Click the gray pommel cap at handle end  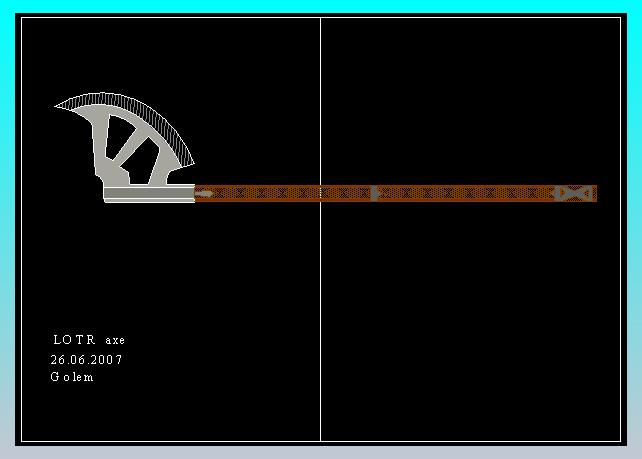pyautogui.click(x=574, y=193)
